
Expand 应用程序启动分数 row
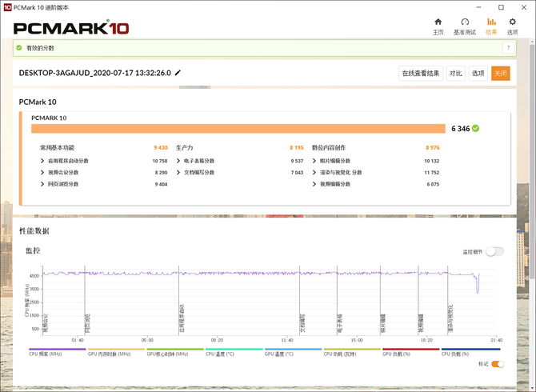point(42,161)
